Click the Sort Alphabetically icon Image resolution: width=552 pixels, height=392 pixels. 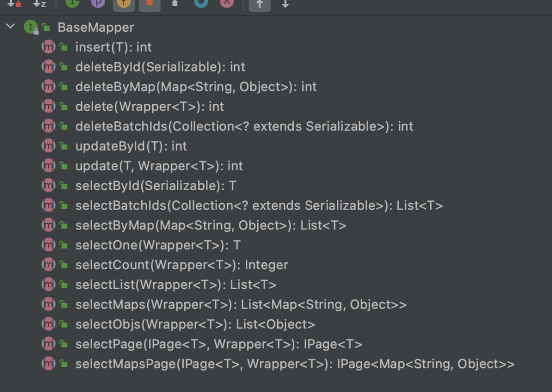click(39, 4)
